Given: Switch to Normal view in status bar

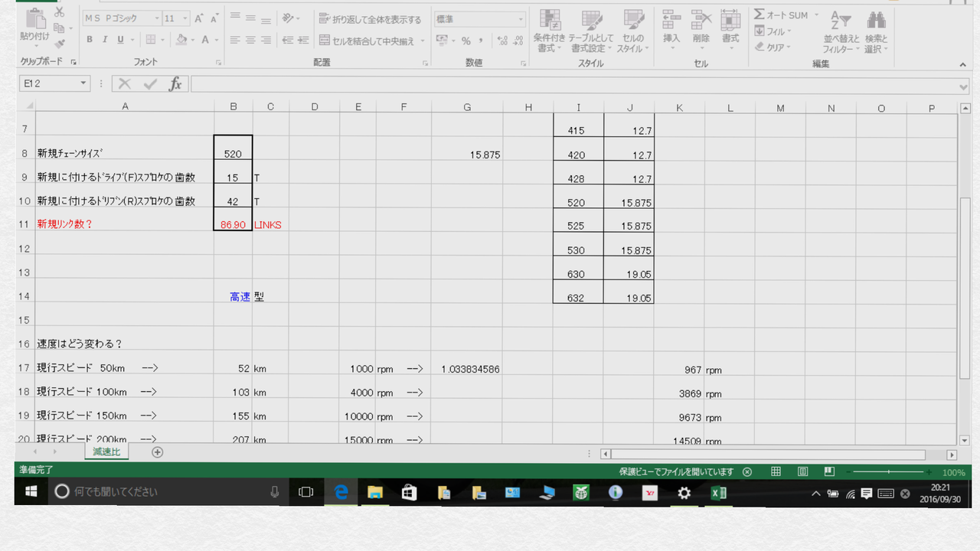Looking at the screenshot, I should point(776,472).
